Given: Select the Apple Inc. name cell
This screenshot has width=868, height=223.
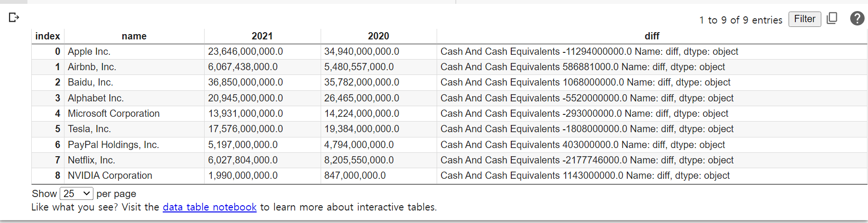Looking at the screenshot, I should (134, 51).
